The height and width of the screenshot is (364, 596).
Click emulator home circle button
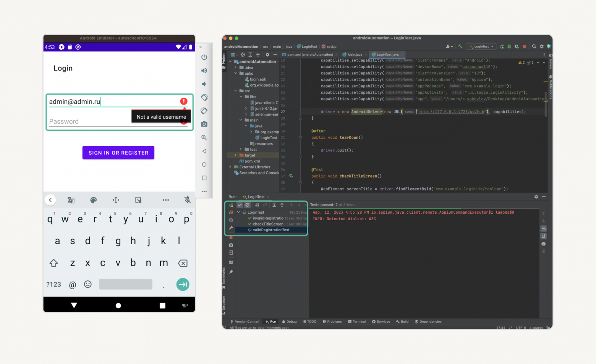pyautogui.click(x=204, y=164)
